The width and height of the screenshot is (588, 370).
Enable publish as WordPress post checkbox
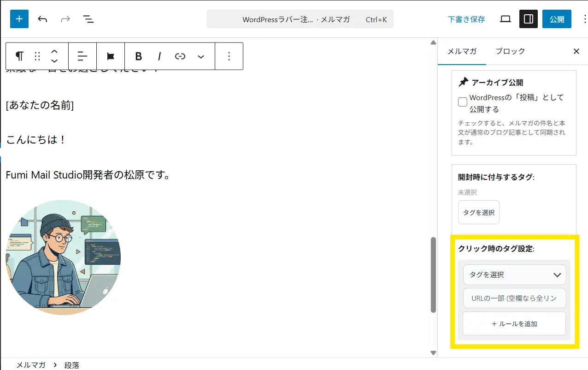[463, 102]
